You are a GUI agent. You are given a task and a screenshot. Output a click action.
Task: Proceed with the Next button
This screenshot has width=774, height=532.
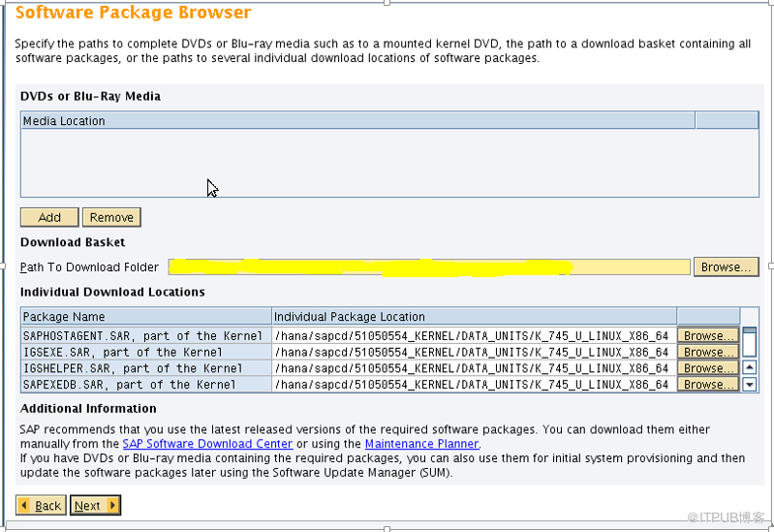tap(95, 505)
